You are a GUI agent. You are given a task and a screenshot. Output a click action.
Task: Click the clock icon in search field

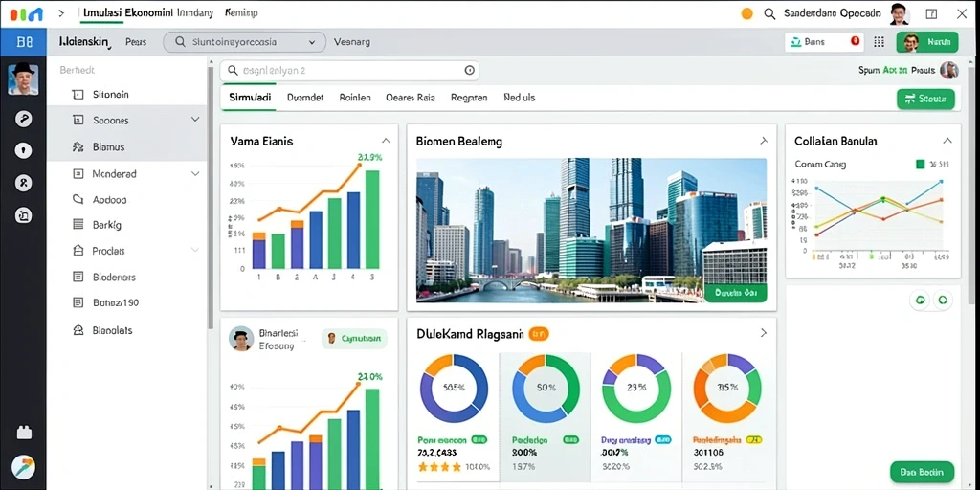click(469, 71)
